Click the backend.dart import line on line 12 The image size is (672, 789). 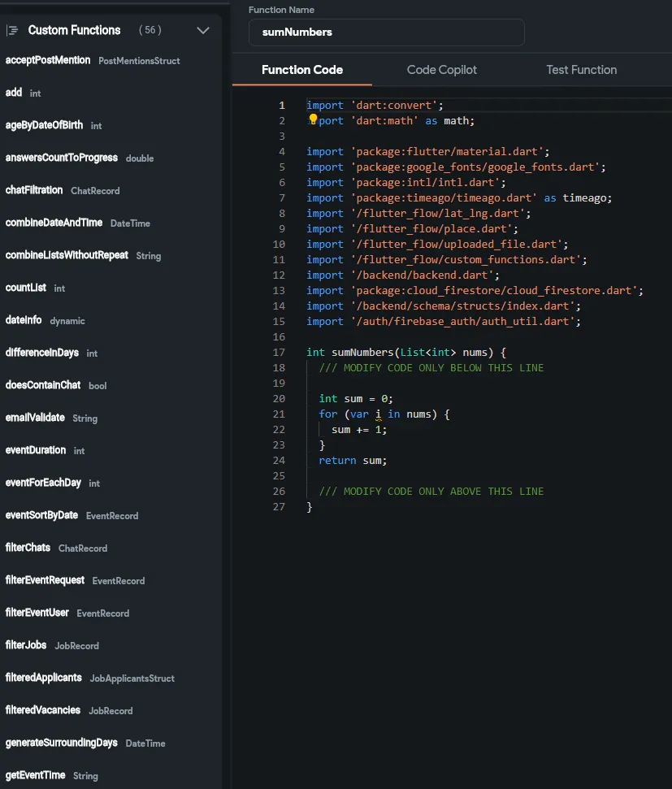tap(403, 275)
